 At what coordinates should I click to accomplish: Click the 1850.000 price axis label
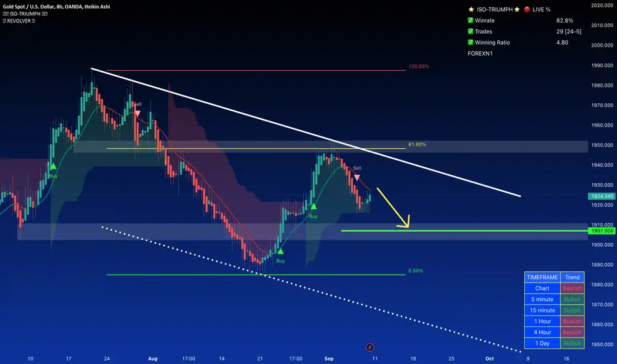pos(602,344)
